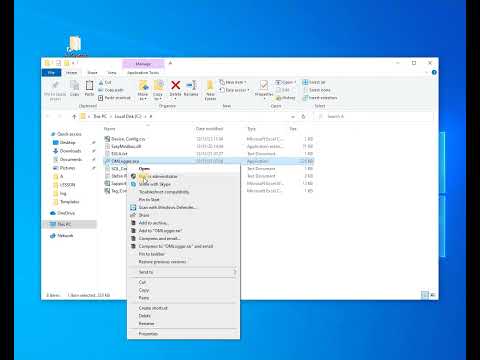Switch to the Share ribbon tab
This screenshot has width=480, height=360.
coord(92,72)
